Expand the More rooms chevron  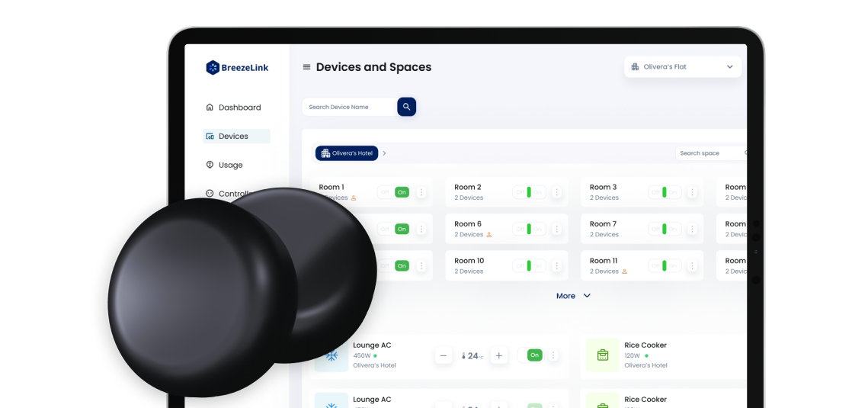[x=588, y=296]
